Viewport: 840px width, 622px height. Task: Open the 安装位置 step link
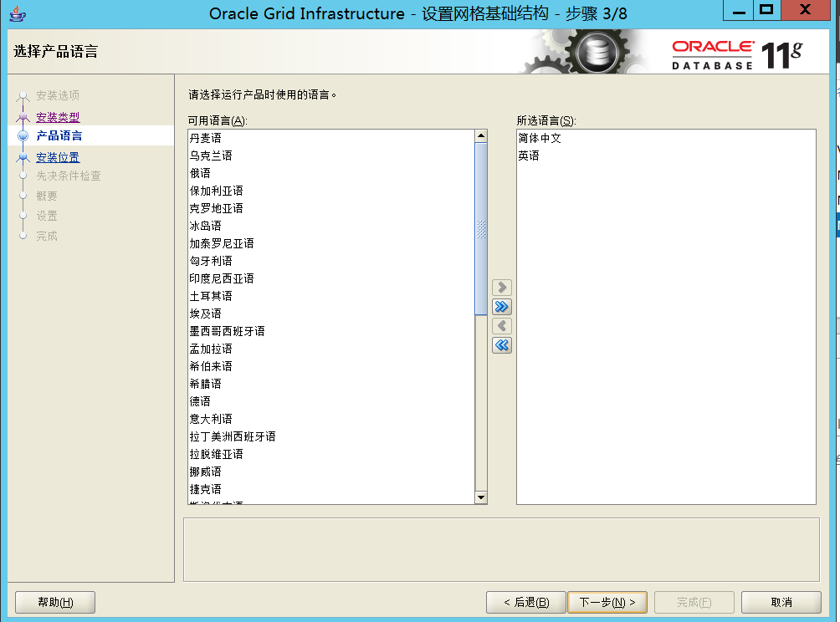[58, 157]
